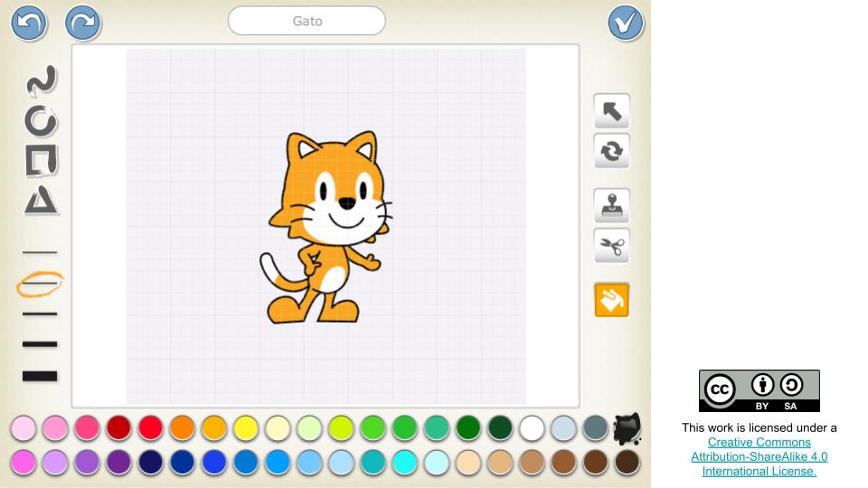Select the rectangle shape tool
The width and height of the screenshot is (868, 488).
(x=41, y=161)
